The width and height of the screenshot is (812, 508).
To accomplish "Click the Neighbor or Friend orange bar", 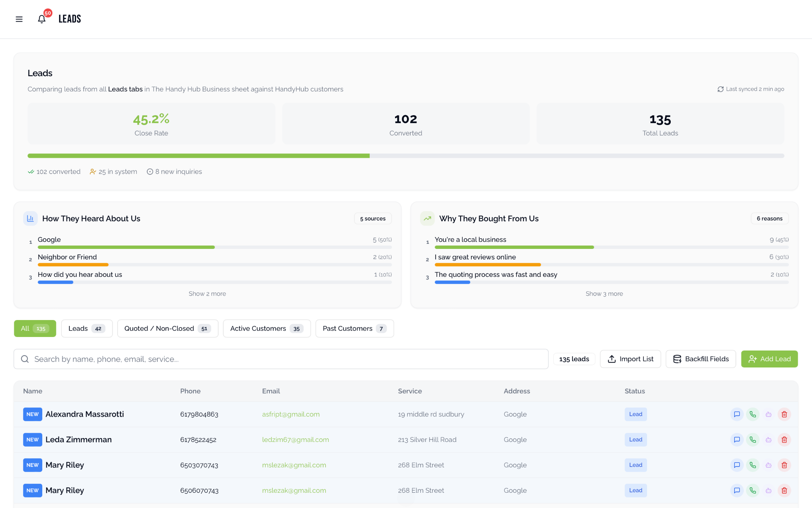I will coord(73,265).
